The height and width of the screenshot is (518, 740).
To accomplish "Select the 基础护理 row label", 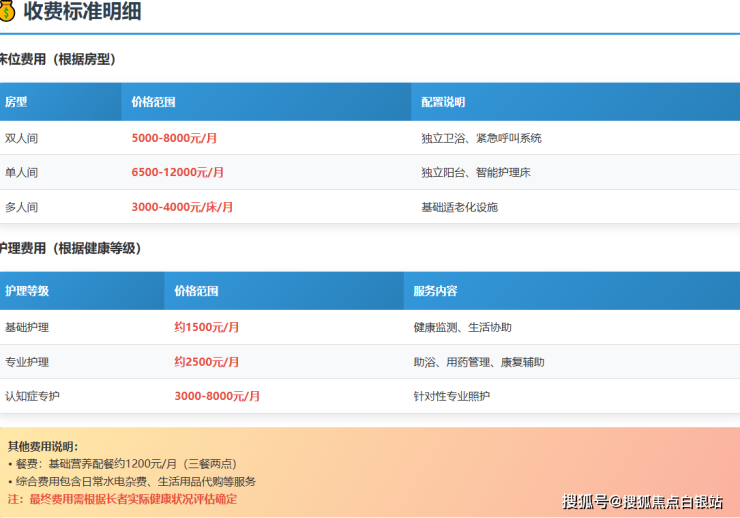I will [x=27, y=327].
